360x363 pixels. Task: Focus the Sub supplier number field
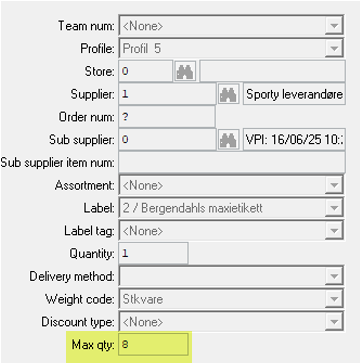tap(167, 139)
